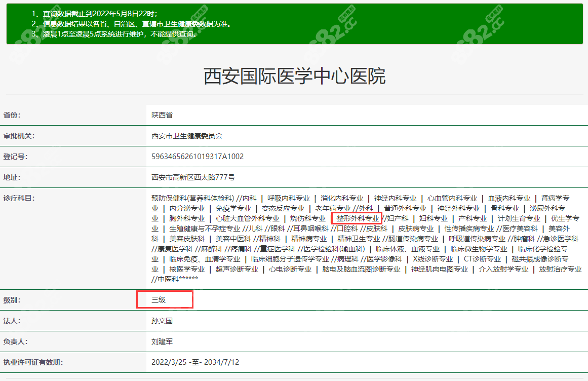This screenshot has height=381, width=588.
Task: Click 生殖健康与不孕症专业 entry
Action: coord(205,228)
